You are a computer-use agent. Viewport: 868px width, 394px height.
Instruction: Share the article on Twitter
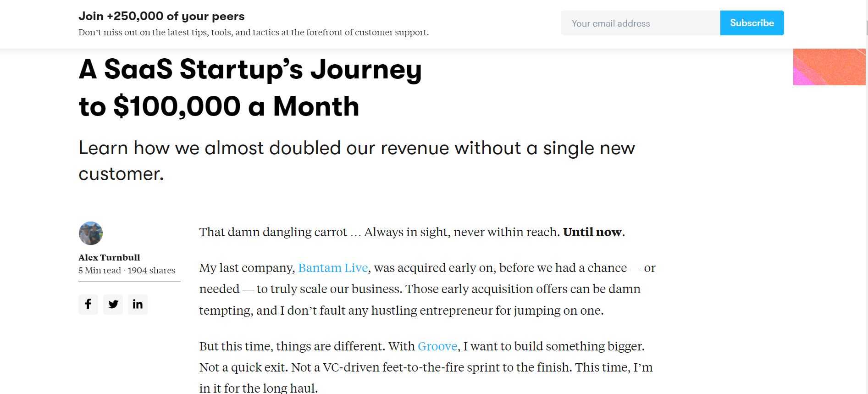(x=113, y=304)
